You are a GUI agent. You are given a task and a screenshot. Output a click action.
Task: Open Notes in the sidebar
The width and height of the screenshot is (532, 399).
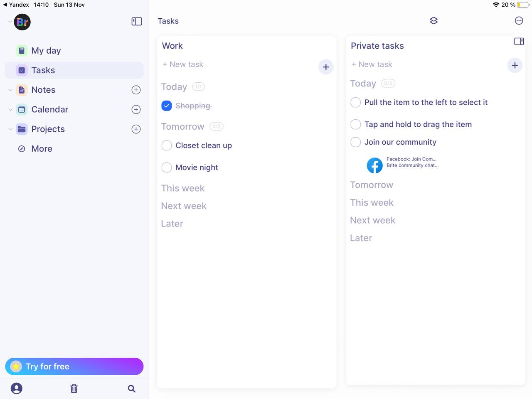[x=44, y=90]
